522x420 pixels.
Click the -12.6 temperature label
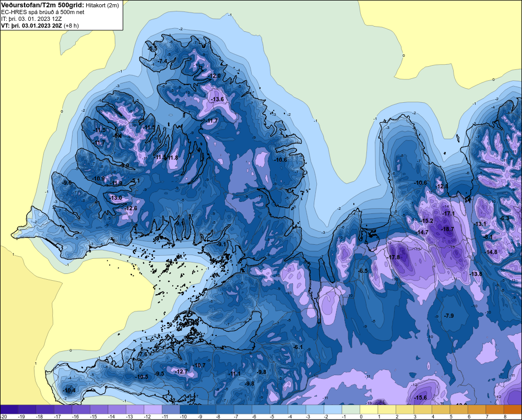(x=130, y=208)
